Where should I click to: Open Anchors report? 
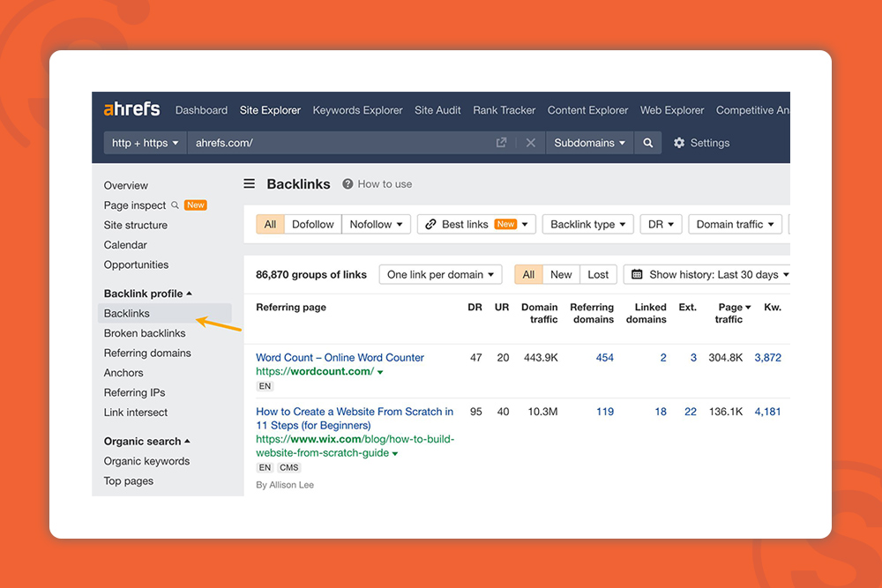[123, 373]
